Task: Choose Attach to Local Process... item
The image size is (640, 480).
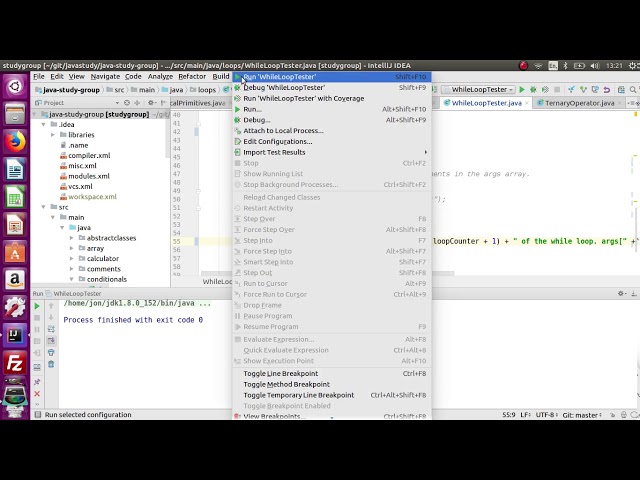Action: [x=332, y=131]
